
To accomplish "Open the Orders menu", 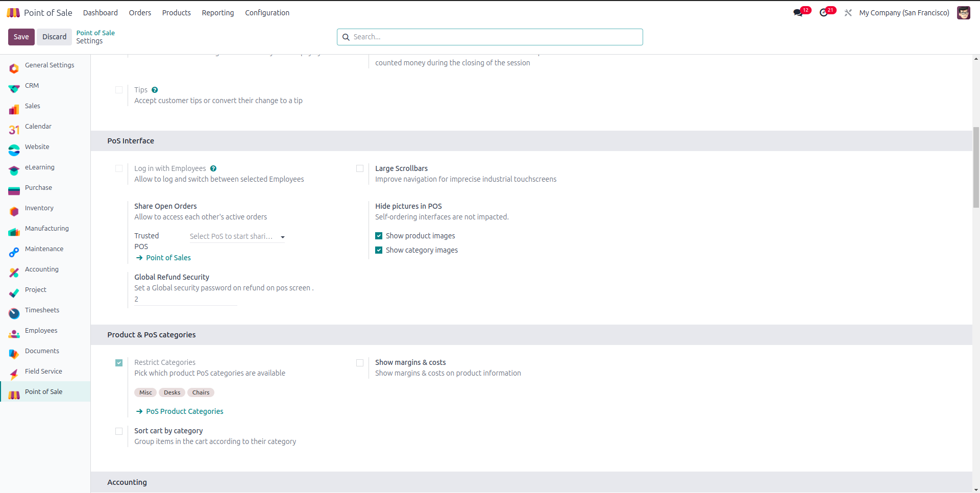I will tap(140, 13).
